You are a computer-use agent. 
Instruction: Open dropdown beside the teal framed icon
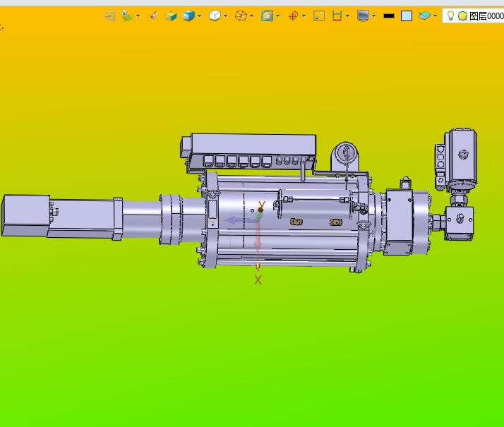pos(277,16)
